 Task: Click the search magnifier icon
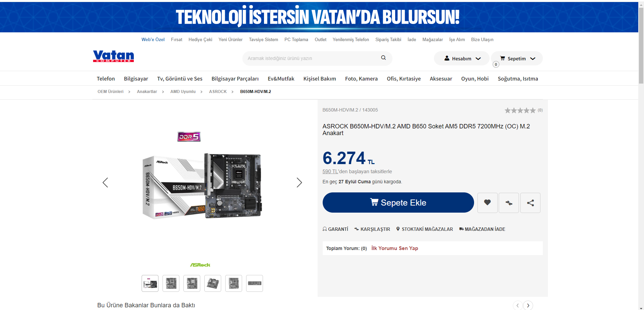tap(383, 58)
